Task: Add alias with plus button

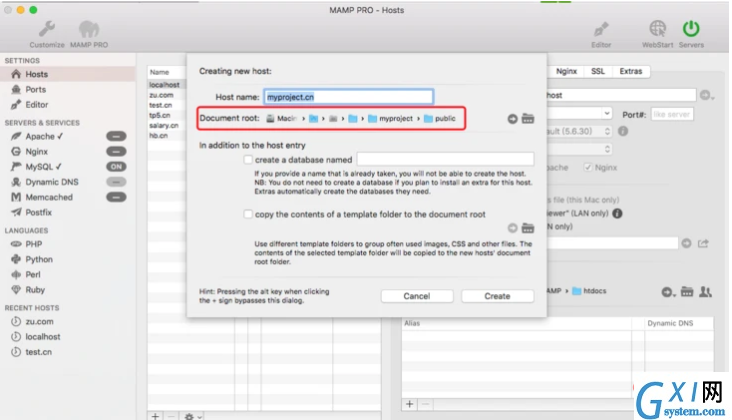Action: tap(409, 404)
